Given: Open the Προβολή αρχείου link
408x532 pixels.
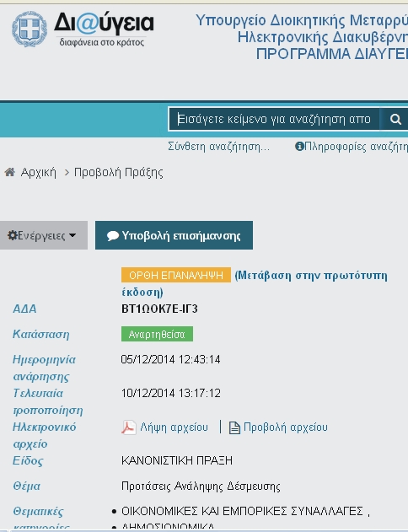Looking at the screenshot, I should tap(286, 427).
